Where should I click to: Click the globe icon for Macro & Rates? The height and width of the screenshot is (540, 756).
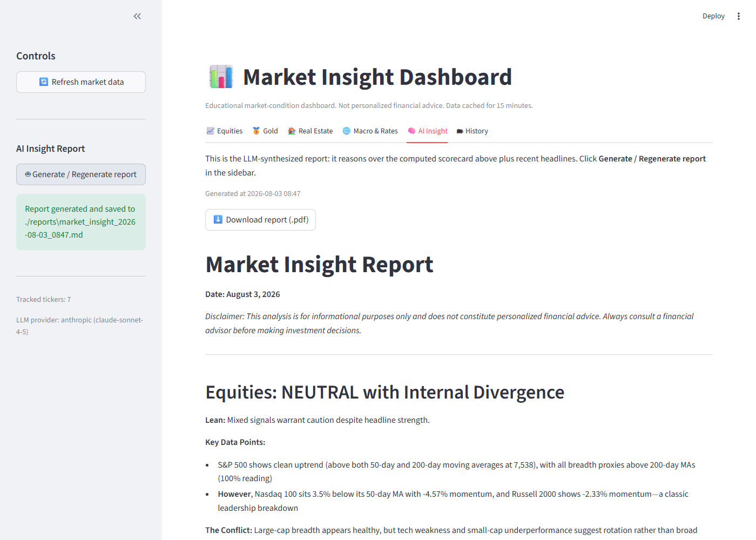(x=347, y=131)
